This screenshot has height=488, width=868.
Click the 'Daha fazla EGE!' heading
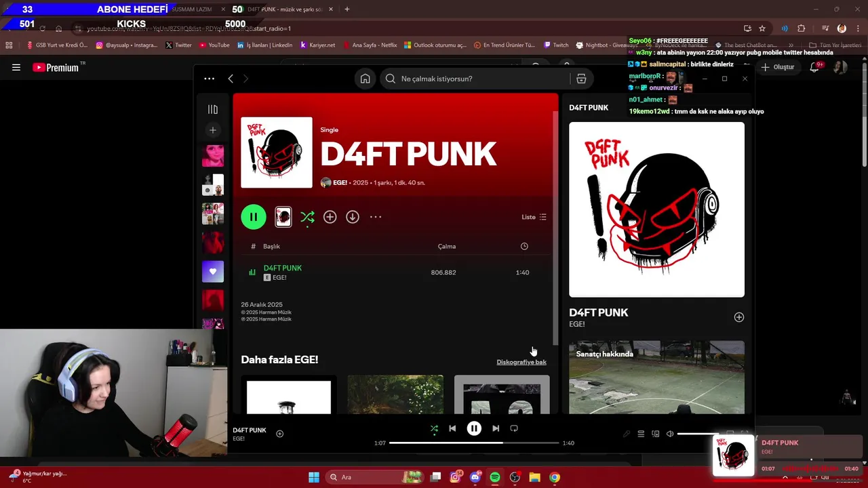(x=279, y=360)
